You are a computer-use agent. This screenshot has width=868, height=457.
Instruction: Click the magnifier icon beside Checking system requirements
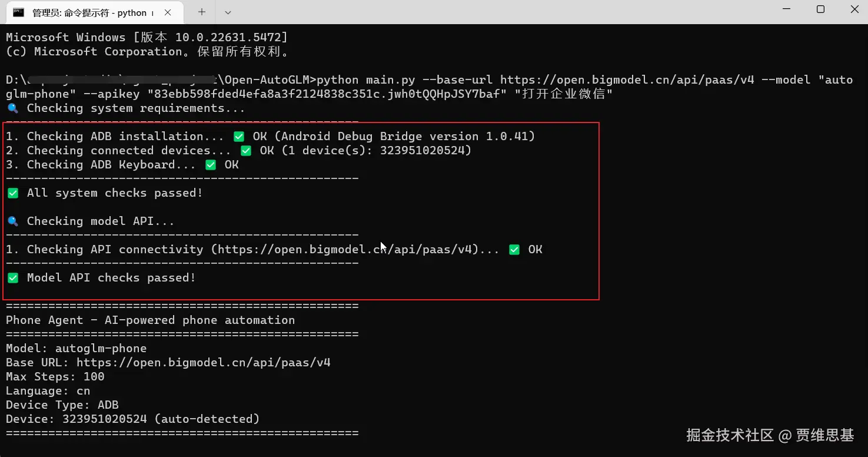click(12, 108)
